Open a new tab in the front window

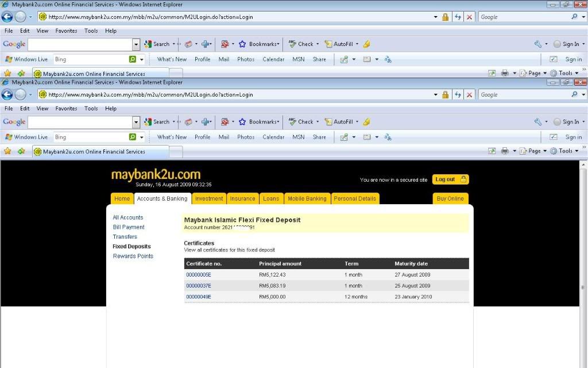[x=176, y=151]
